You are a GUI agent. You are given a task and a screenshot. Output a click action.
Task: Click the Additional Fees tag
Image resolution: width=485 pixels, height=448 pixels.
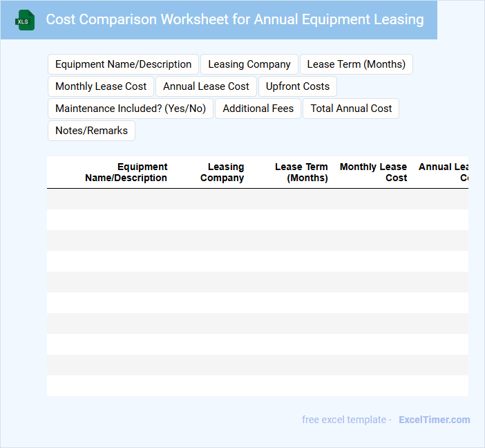[x=258, y=109]
